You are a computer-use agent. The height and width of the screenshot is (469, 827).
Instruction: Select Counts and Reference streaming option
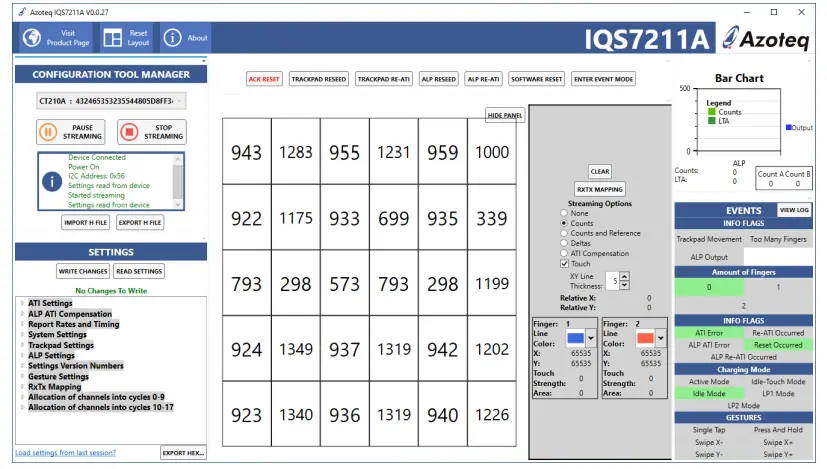(564, 233)
